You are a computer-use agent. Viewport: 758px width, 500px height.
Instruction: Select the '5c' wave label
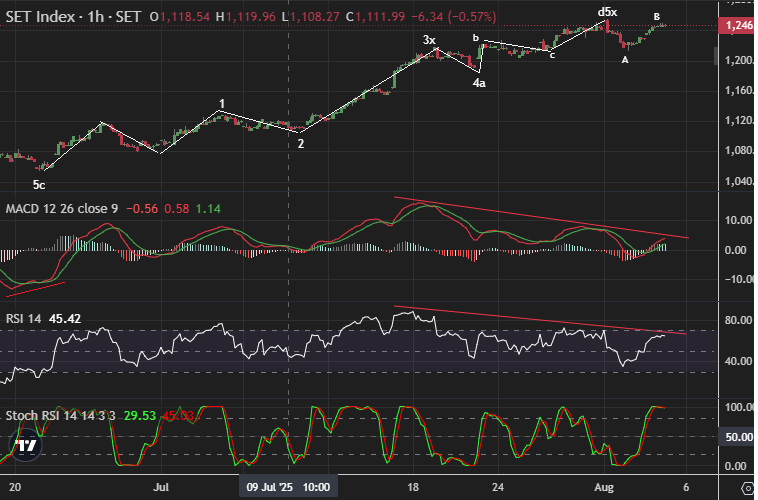point(39,185)
